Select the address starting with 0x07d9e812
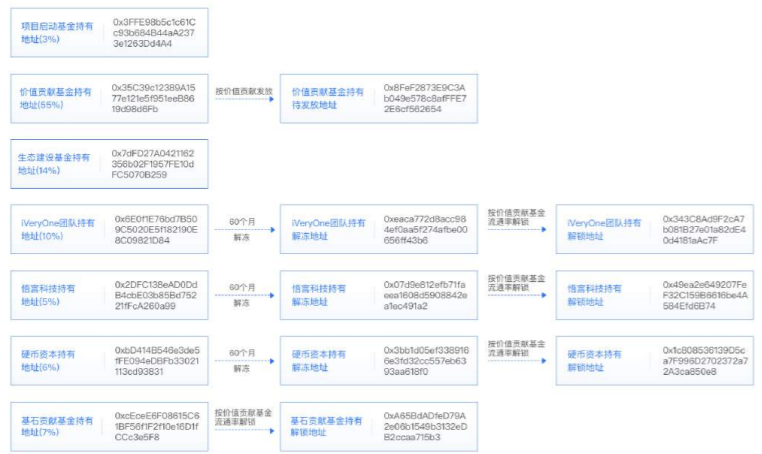The height and width of the screenshot is (454, 762). coord(425,295)
